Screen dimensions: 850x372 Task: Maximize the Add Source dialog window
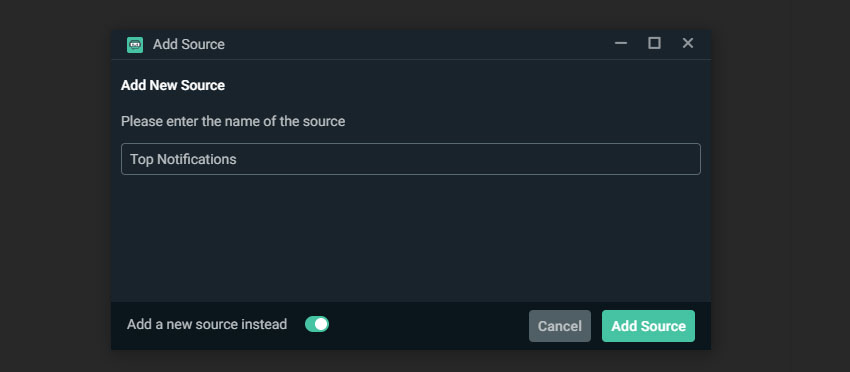point(654,43)
